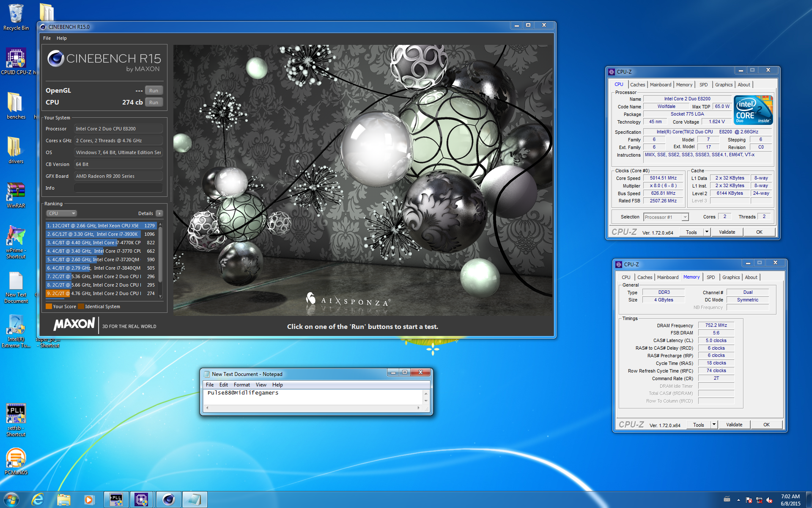The image size is (812, 508).
Task: Open the drivers folder on desktop
Action: pos(16,150)
